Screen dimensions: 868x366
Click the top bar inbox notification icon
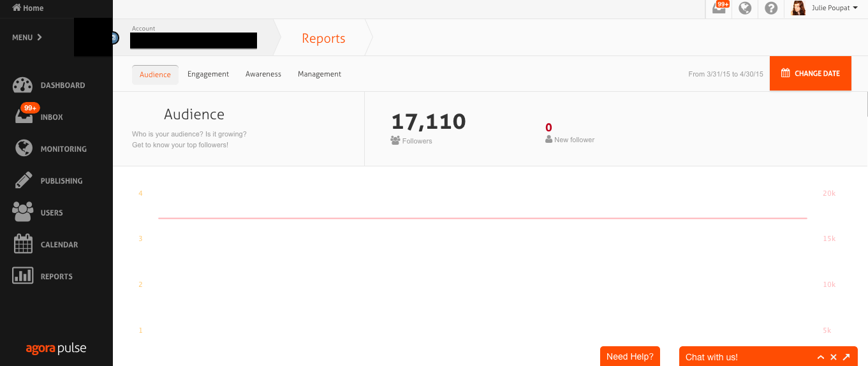[x=719, y=8]
